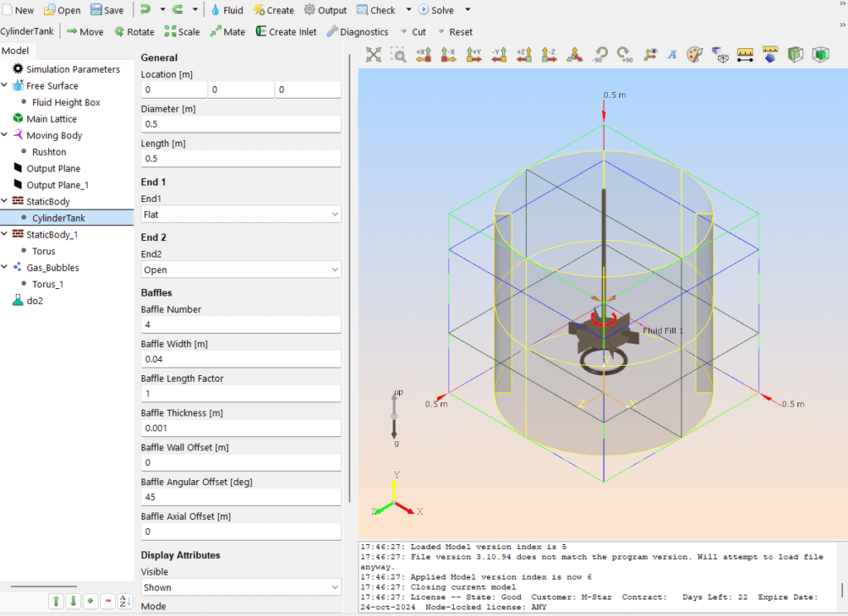
Task: Click the alphabetical sort icon below the tree
Action: click(125, 601)
